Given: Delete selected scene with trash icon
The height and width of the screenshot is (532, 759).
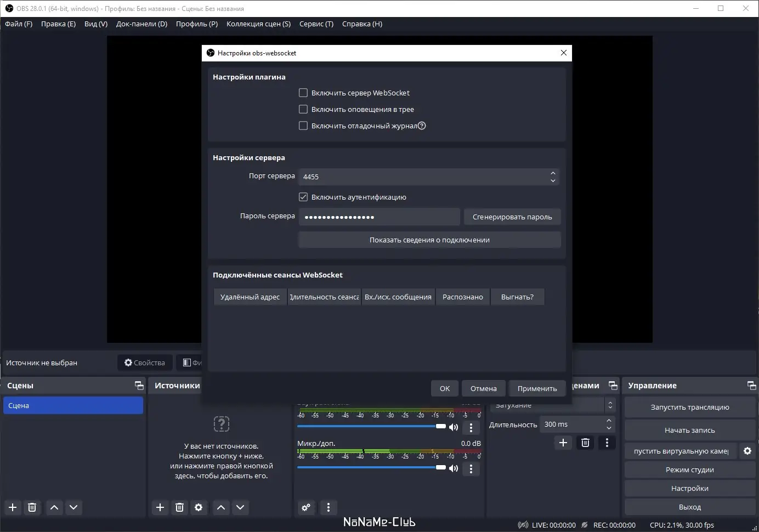Looking at the screenshot, I should (32, 507).
